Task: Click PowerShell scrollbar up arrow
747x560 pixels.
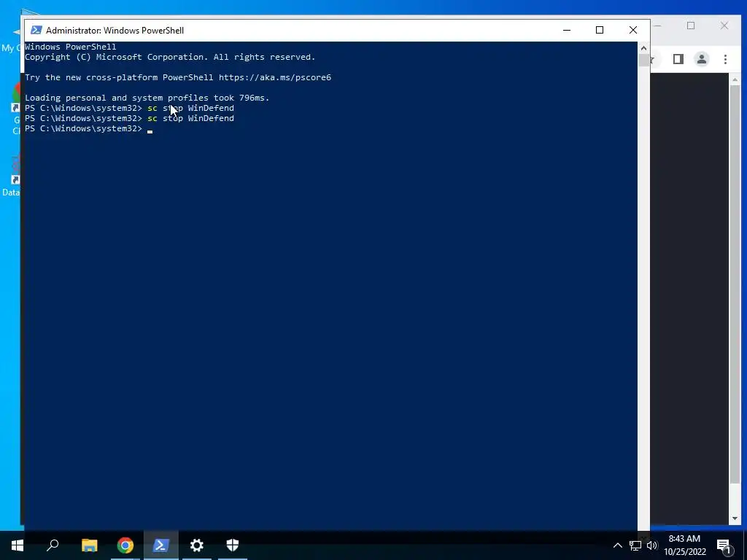Action: click(643, 47)
